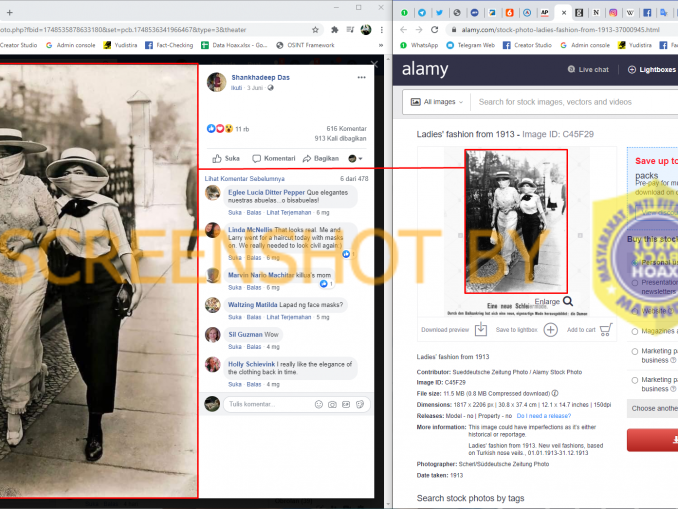Click Do I need a release link
678x509 pixels.
[544, 416]
